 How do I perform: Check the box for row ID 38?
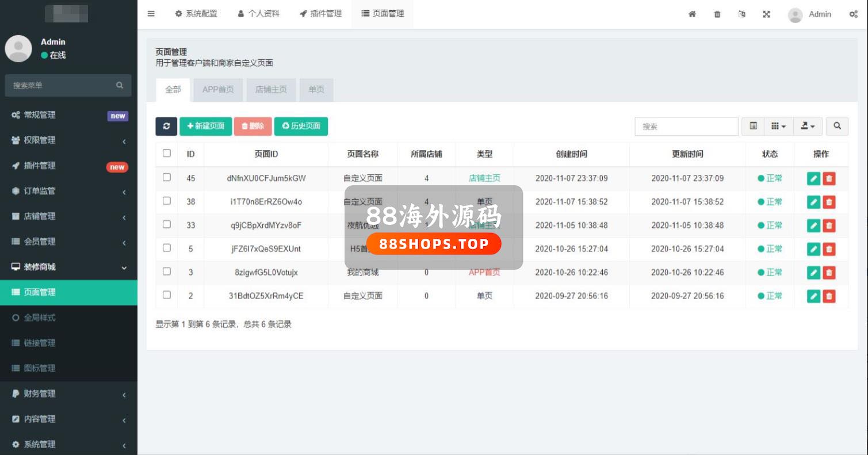point(167,201)
